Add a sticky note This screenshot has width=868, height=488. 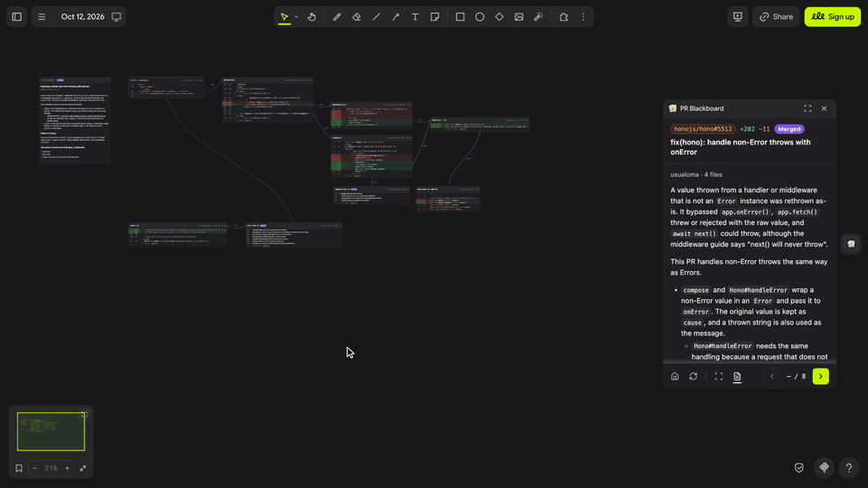435,16
